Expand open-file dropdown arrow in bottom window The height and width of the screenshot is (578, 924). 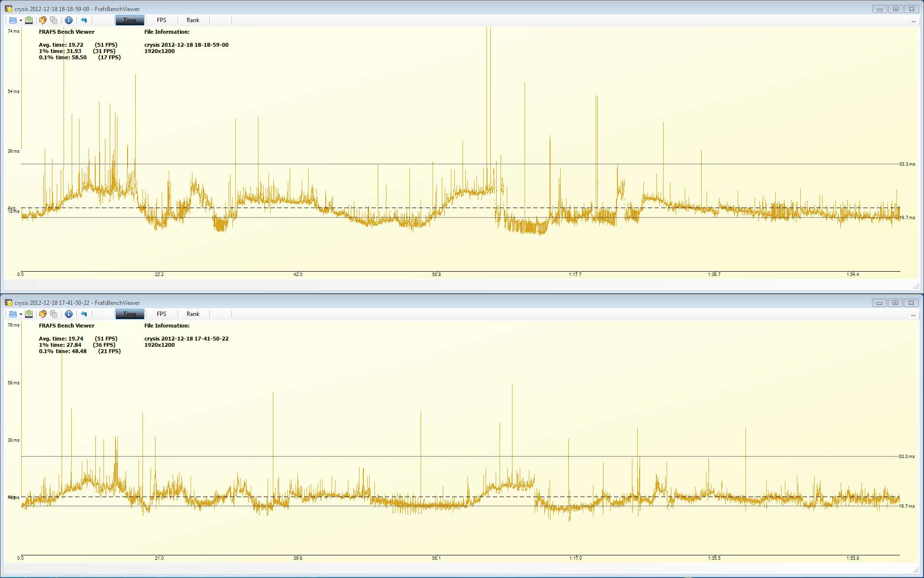pos(21,314)
